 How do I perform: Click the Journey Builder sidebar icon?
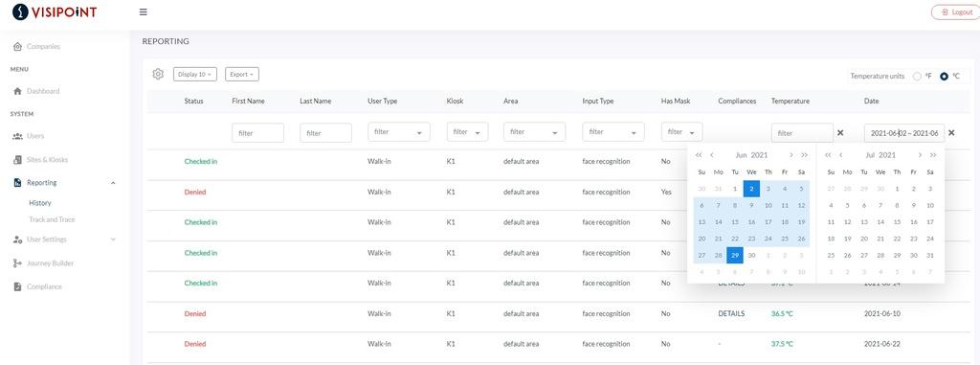(x=17, y=263)
